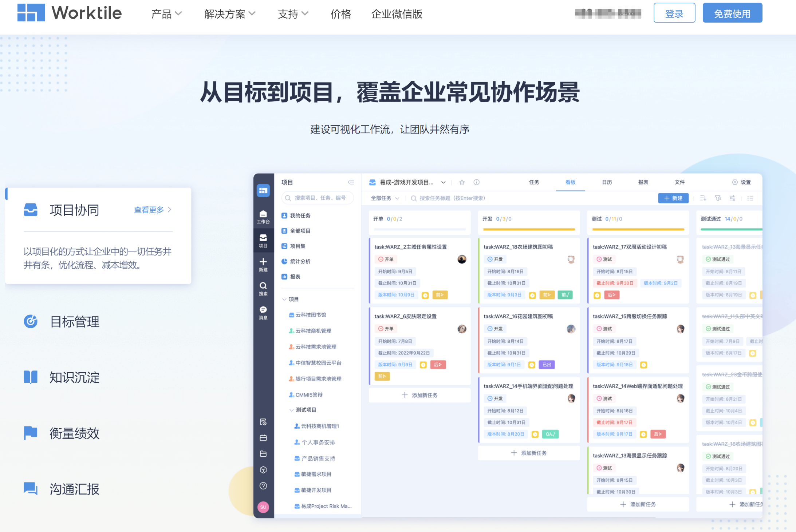796x532 pixels.
Task: Switch to the 看板 tab
Action: click(x=570, y=182)
